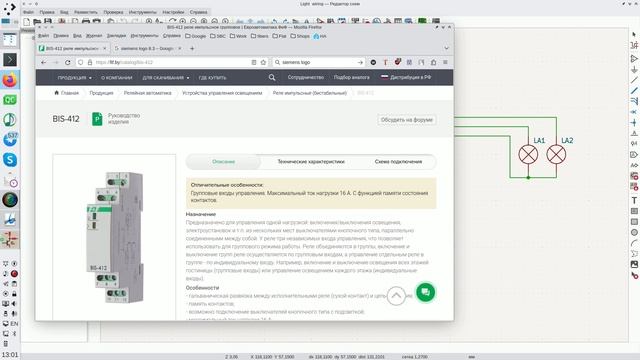Image resolution: width=640 pixels, height=360 pixels.
Task: Open the ДЛЯ СКАЧИВАНИЯ dropdown on the site navbar
Action: point(166,77)
